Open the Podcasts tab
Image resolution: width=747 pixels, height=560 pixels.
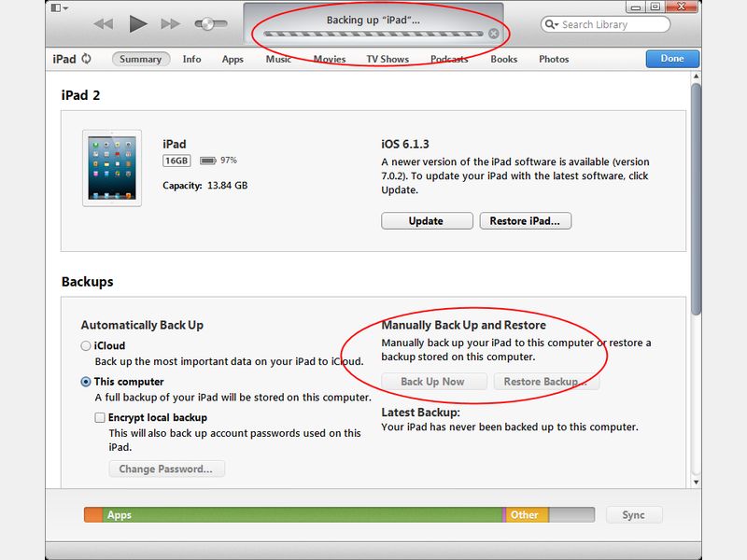[x=449, y=59]
